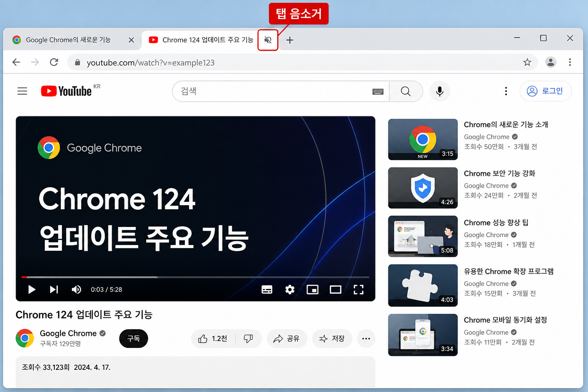Viewport: 588px width, 392px height.
Task: Click the muted speaker icon on the tab
Action: point(268,40)
